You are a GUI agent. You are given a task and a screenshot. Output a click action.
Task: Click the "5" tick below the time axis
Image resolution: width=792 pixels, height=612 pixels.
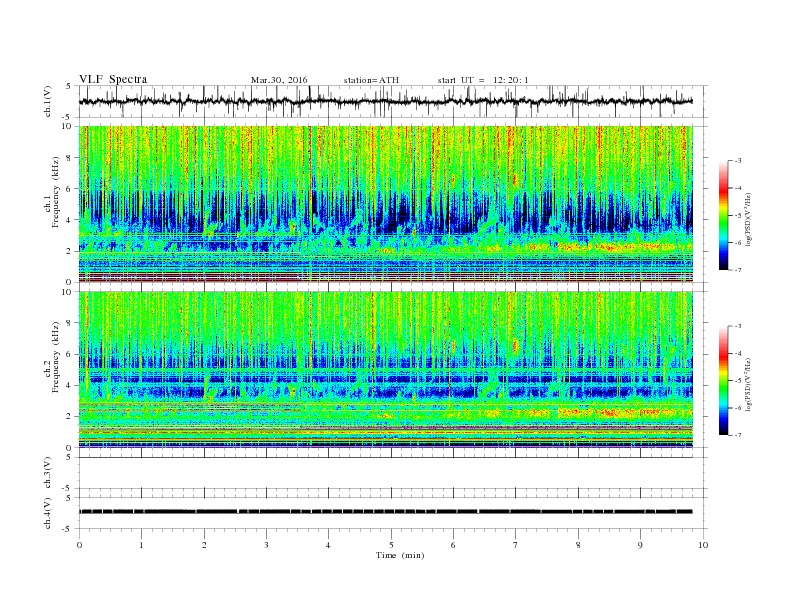391,545
